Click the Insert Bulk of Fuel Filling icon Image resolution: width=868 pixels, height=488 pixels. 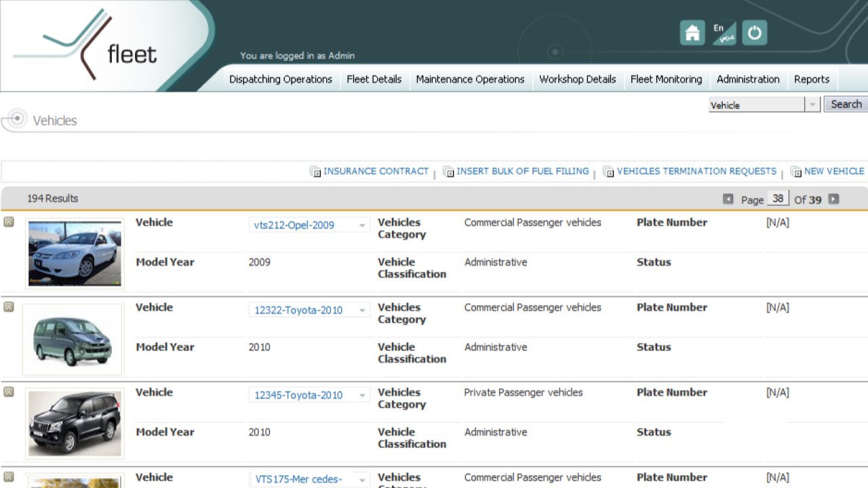tap(448, 172)
